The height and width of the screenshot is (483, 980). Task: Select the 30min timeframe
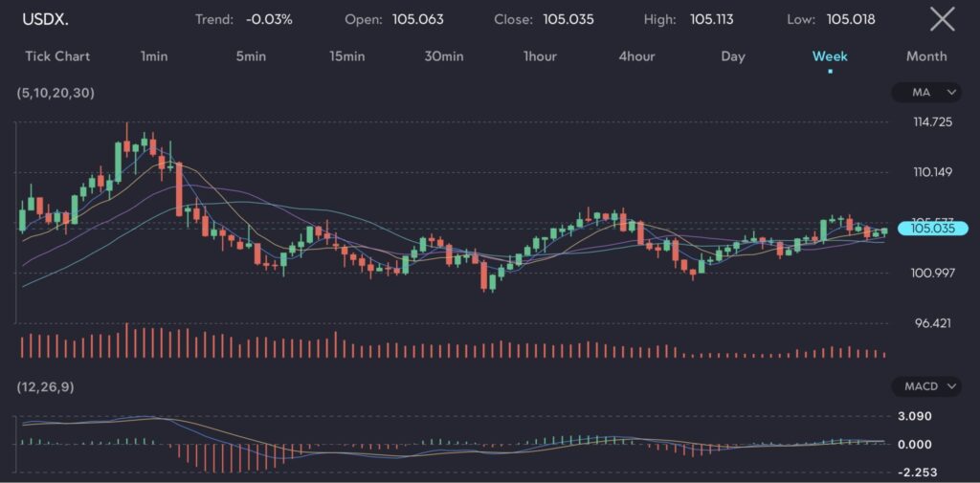click(x=444, y=56)
